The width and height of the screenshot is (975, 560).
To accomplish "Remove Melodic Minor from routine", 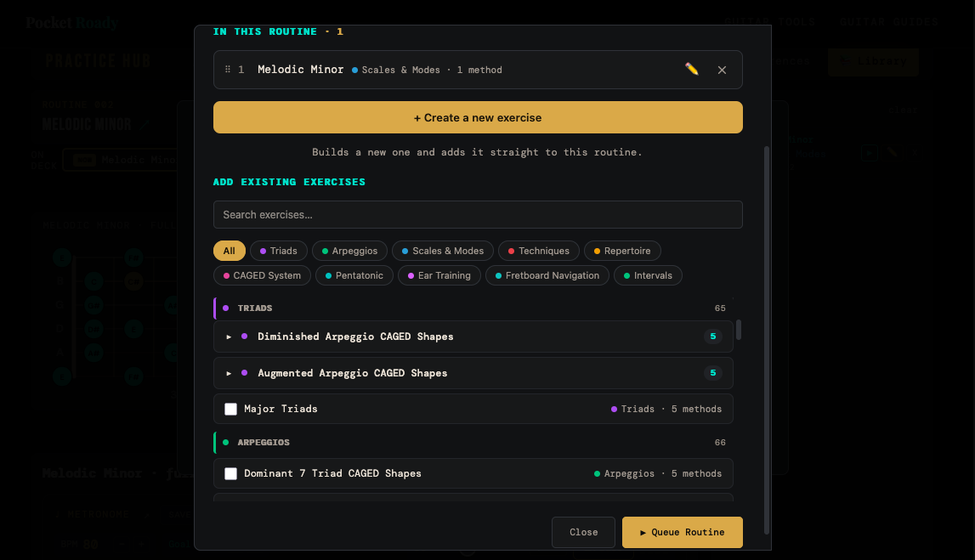I will tap(722, 71).
